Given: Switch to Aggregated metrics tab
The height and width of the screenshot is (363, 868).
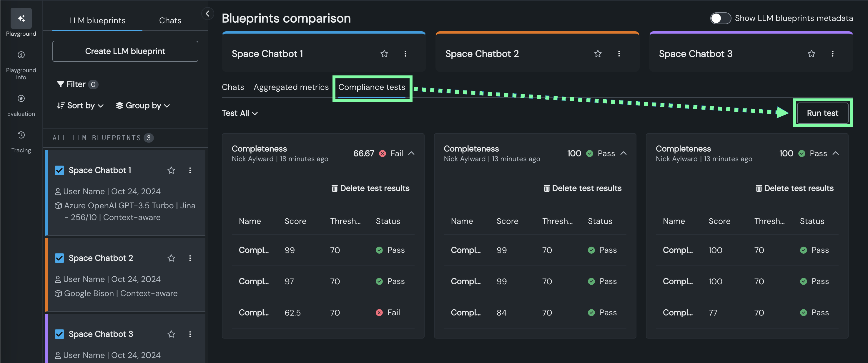Looking at the screenshot, I should pos(291,87).
